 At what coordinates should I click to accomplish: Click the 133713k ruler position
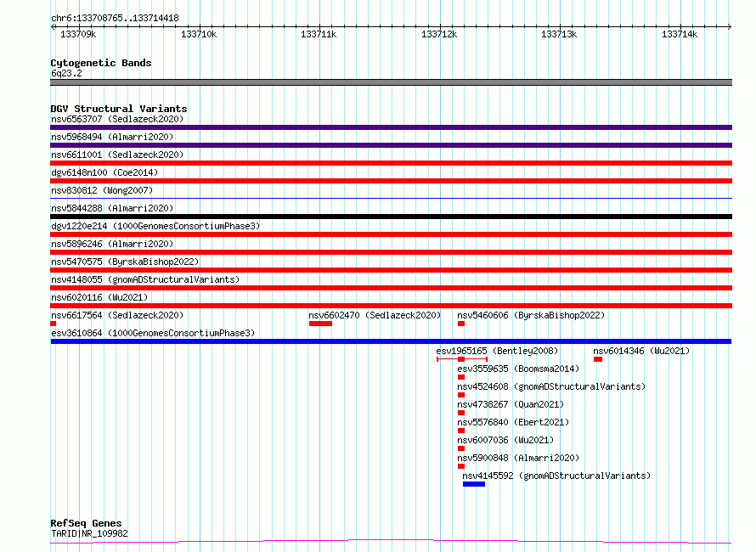559,34
